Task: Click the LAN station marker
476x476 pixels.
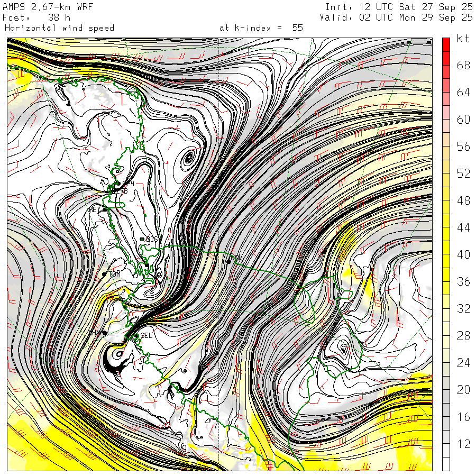Action: tap(125, 306)
